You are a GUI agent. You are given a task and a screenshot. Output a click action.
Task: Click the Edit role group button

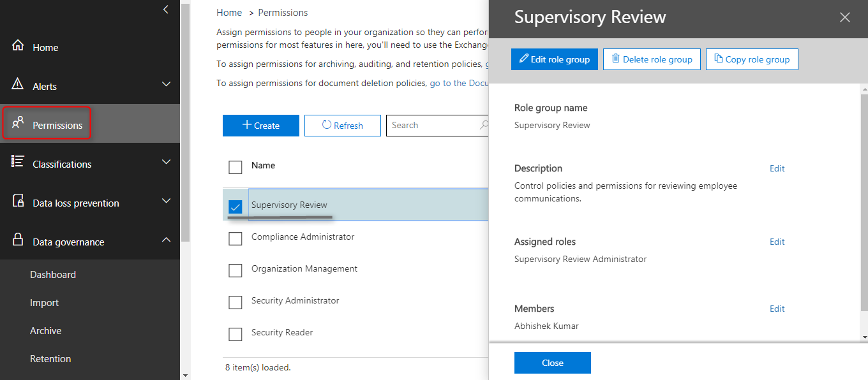(555, 59)
